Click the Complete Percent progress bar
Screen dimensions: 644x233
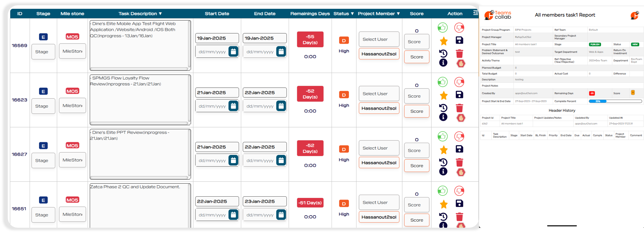615,101
